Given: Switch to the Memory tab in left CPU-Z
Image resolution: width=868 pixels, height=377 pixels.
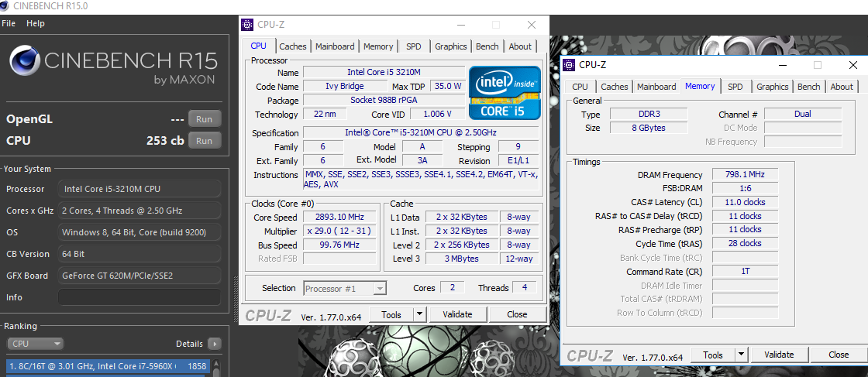Looking at the screenshot, I should click(x=378, y=46).
